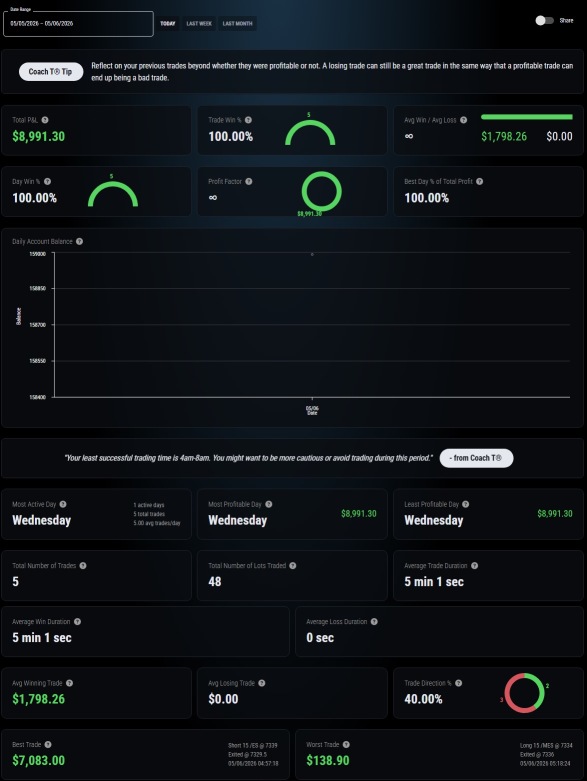Click the Most Profitable Day amount $8,991.30
The image size is (587, 781).
pos(358,514)
